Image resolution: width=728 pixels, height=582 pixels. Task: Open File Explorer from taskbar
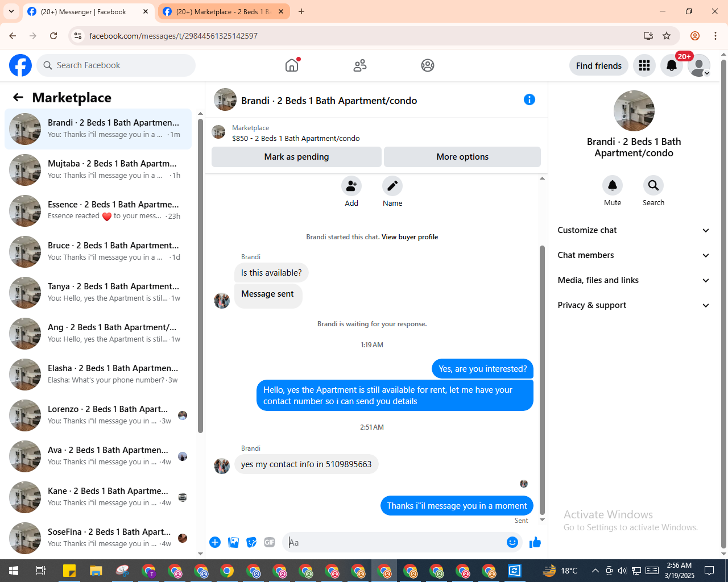coord(96,571)
